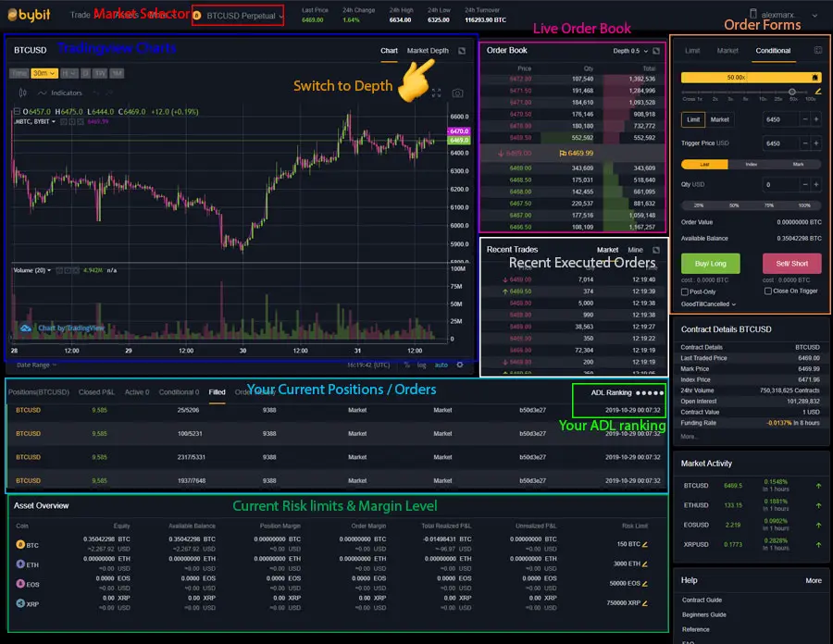Choose Market conditional order type
This screenshot has height=644, width=833.
point(719,119)
